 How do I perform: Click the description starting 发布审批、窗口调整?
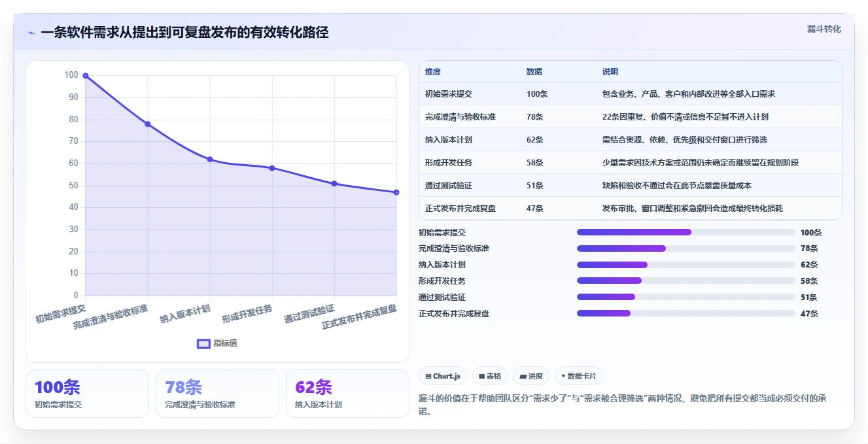coord(693,209)
